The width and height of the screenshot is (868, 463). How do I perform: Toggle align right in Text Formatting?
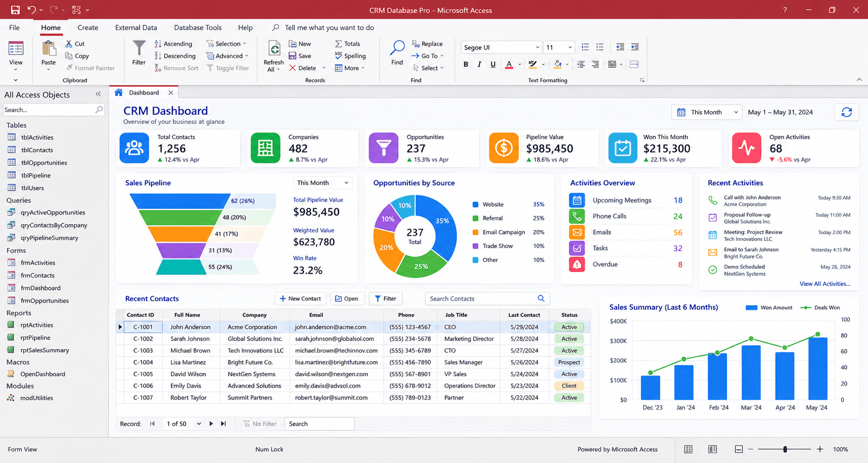[596, 64]
